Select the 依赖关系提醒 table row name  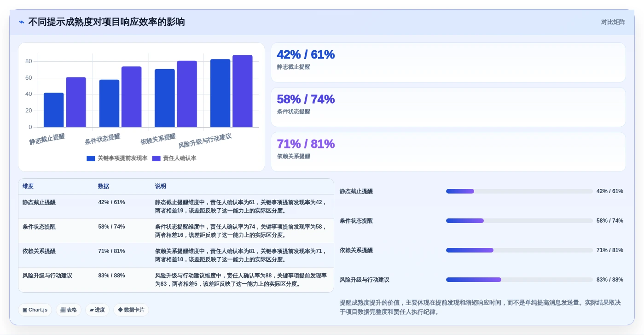pos(39,251)
